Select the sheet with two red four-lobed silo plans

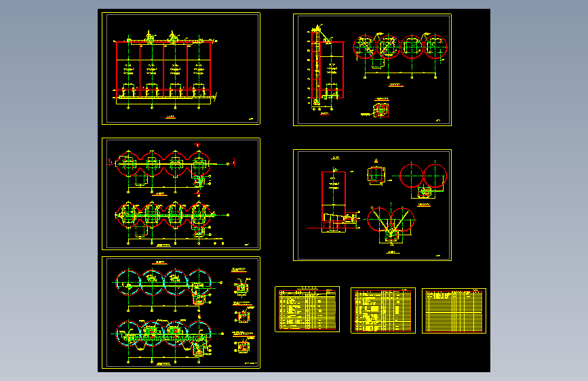click(181, 193)
